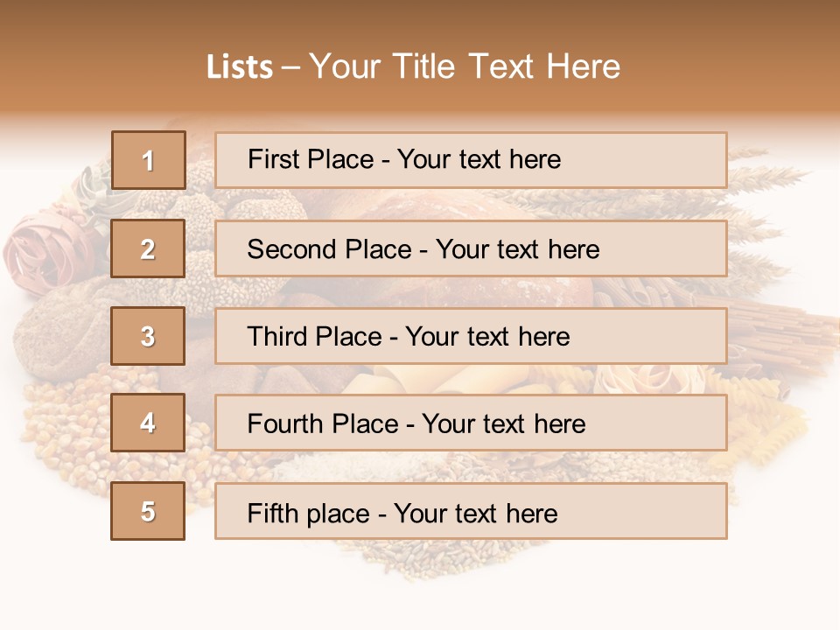Select the Fourth Place text bar
The height and width of the screenshot is (630, 840).
tap(471, 423)
